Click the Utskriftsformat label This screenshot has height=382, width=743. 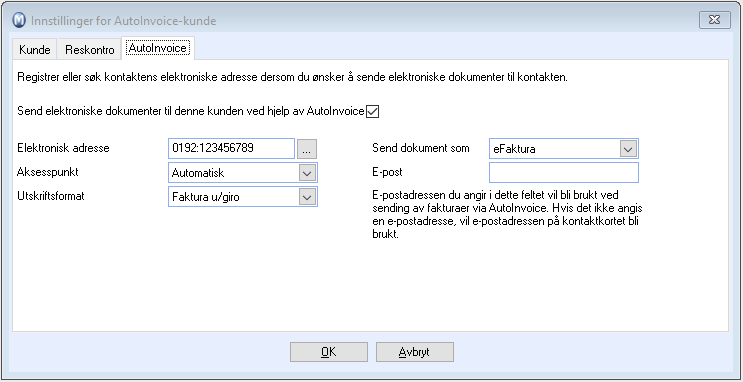(x=50, y=196)
